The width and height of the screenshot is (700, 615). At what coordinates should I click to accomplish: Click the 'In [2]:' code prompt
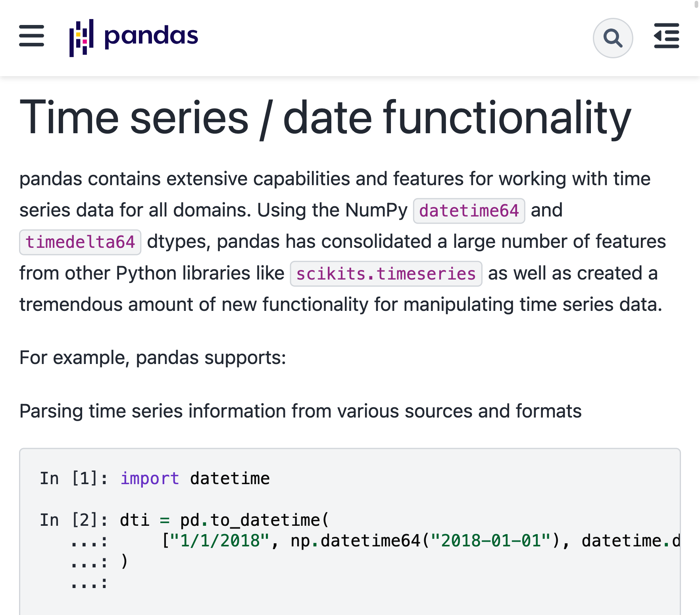[73, 520]
